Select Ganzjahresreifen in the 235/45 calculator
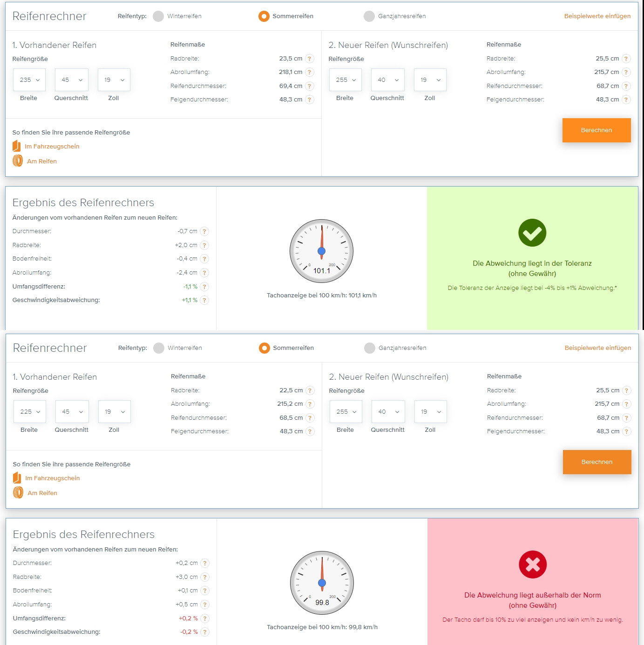 369,16
